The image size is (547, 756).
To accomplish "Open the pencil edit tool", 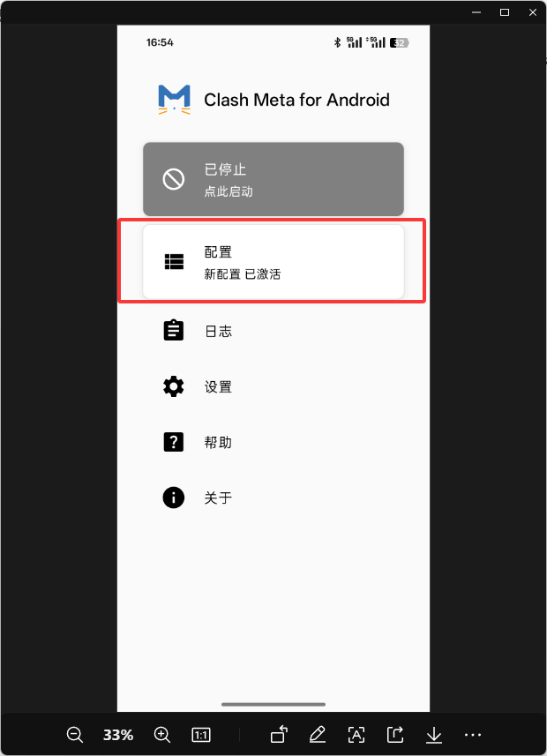I will click(x=318, y=735).
